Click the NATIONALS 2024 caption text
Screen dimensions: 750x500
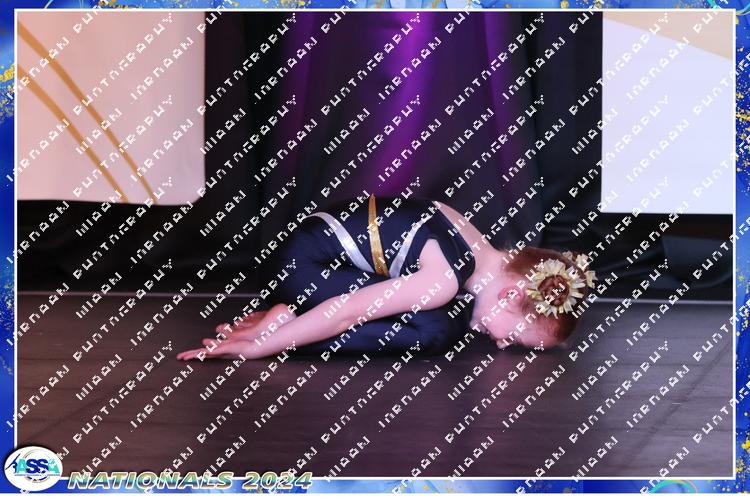click(x=190, y=480)
